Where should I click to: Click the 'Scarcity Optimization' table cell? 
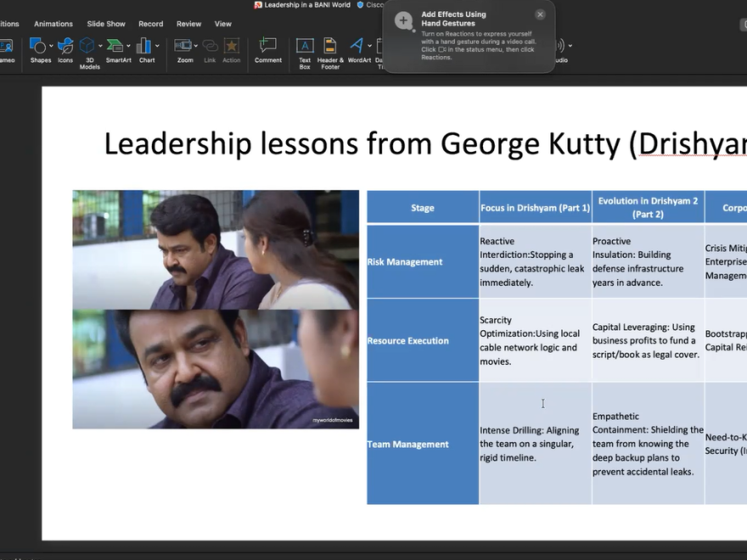tap(535, 340)
